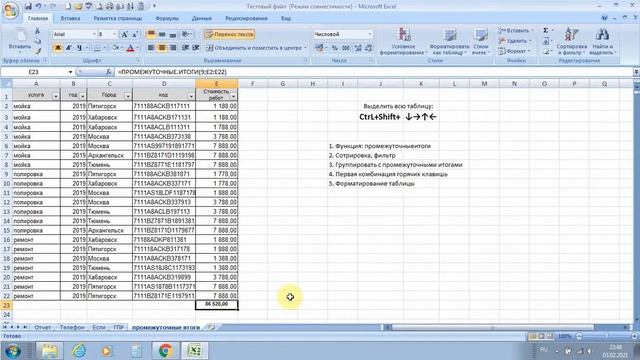Viewport: 640px width, 360px height.
Task: Open text orientation options
Action: [187, 34]
